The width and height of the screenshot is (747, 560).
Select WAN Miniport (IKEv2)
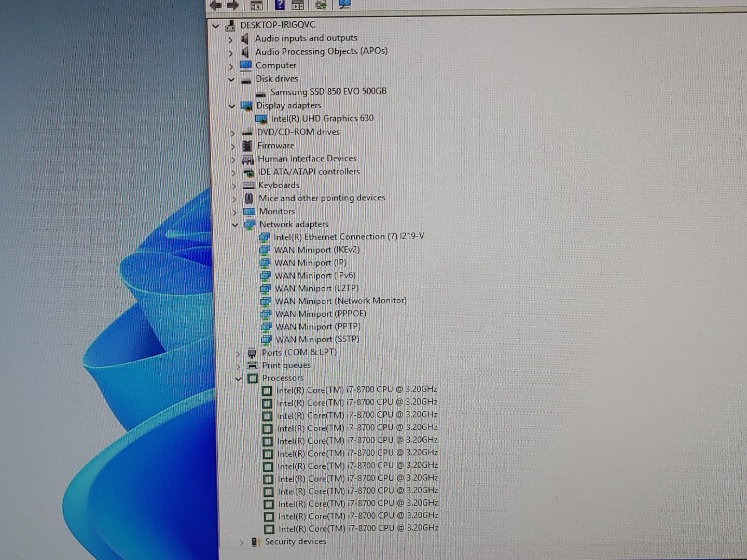tap(317, 250)
